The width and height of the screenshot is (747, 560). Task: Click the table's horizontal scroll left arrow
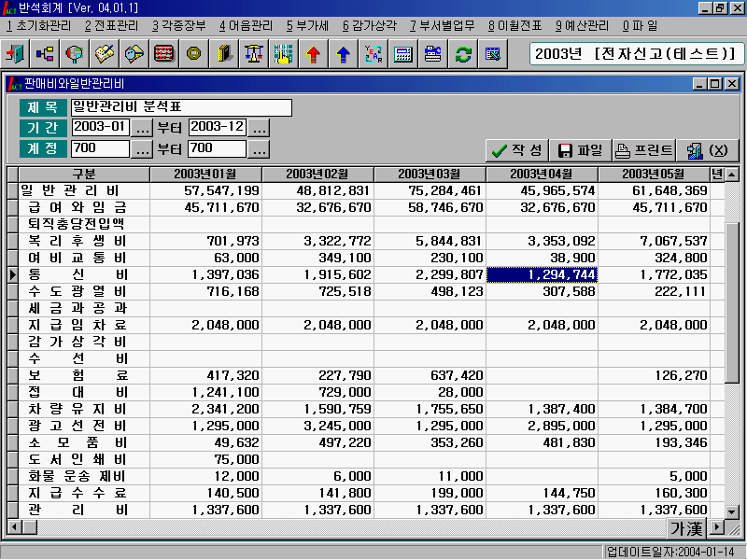click(15, 527)
